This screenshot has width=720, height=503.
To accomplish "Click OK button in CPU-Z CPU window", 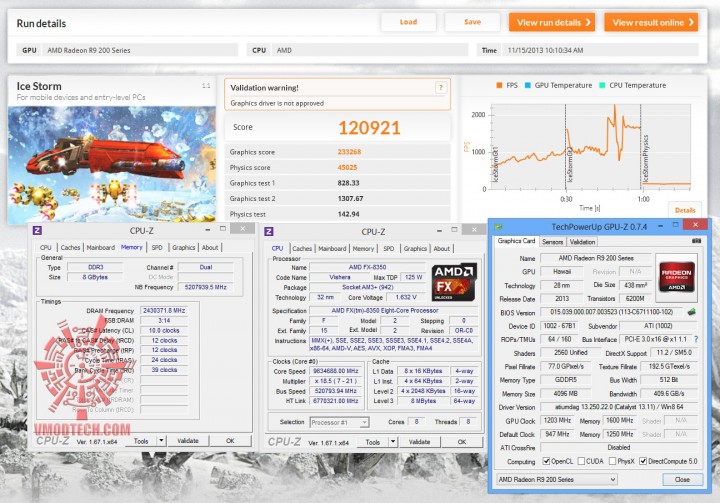I will point(462,442).
